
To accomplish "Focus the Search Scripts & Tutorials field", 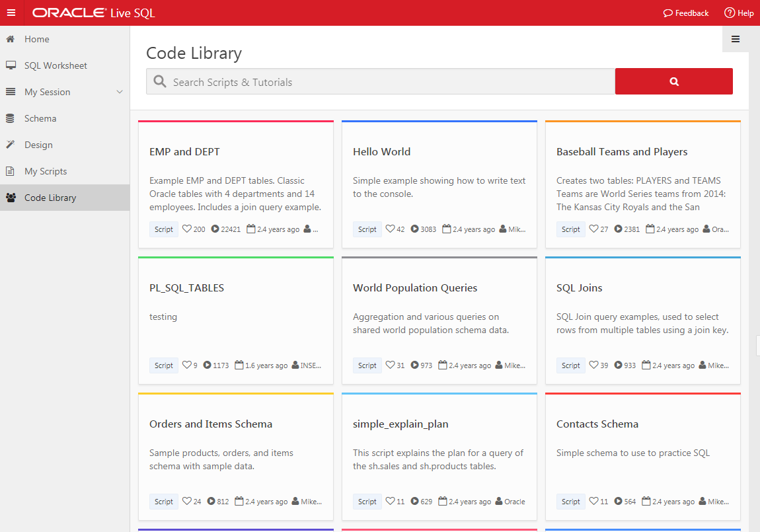I will coord(381,81).
